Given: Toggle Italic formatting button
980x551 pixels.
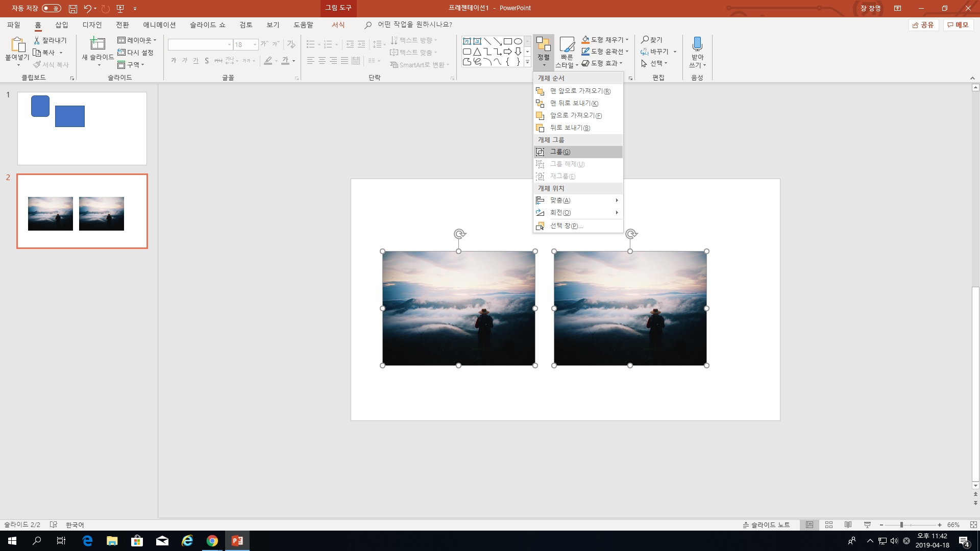Looking at the screenshot, I should (185, 61).
